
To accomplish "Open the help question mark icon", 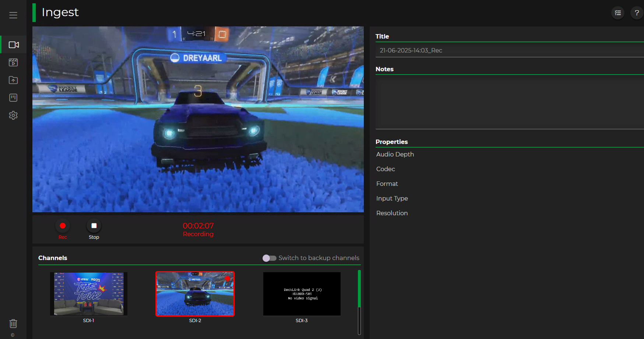I will pyautogui.click(x=637, y=13).
